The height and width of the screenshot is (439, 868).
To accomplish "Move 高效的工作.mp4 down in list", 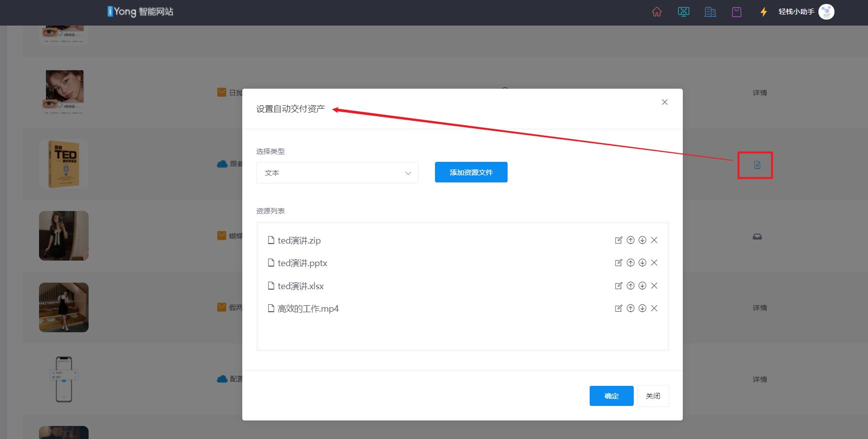I will 642,308.
